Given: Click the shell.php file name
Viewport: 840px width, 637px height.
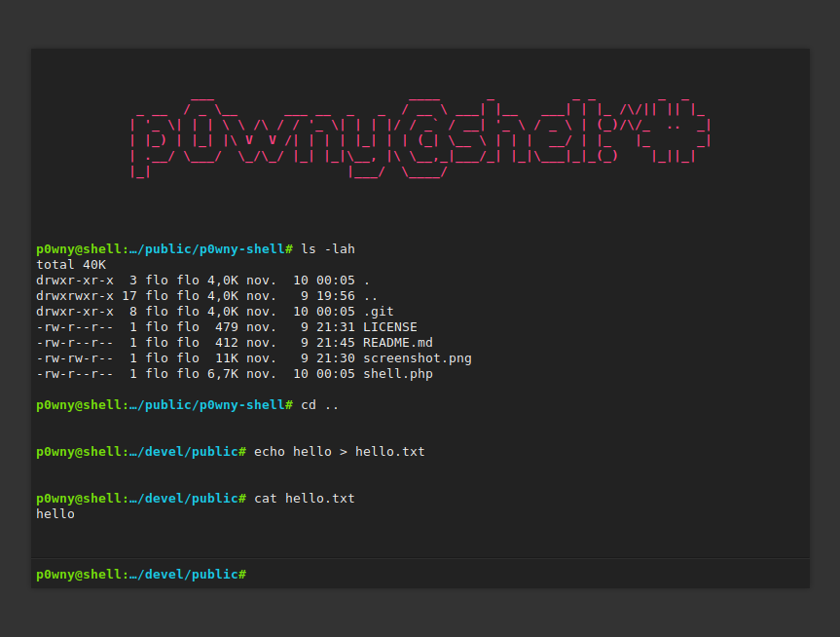Looking at the screenshot, I should [x=398, y=374].
